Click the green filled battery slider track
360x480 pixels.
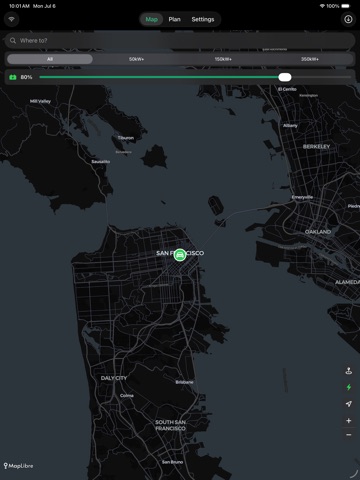point(159,77)
